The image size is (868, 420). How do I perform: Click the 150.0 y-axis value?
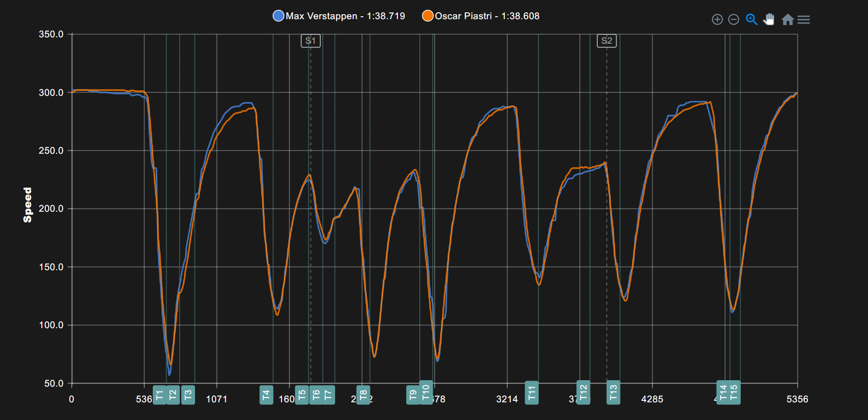click(x=51, y=267)
